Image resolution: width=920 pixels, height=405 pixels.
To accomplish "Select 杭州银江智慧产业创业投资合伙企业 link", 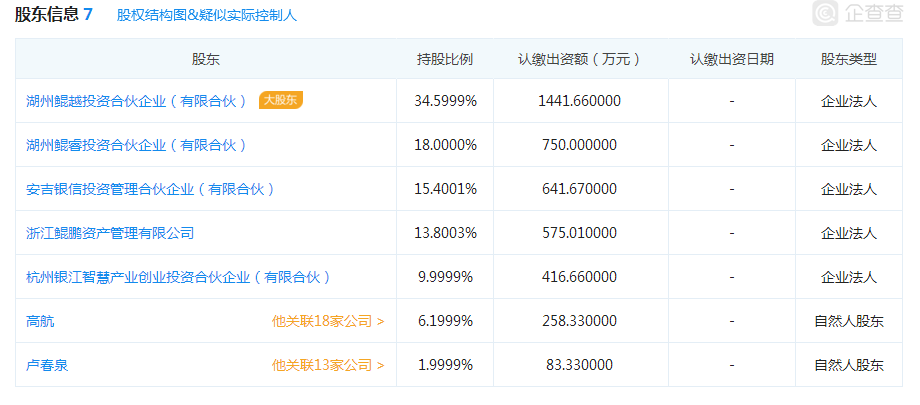I will coord(178,277).
